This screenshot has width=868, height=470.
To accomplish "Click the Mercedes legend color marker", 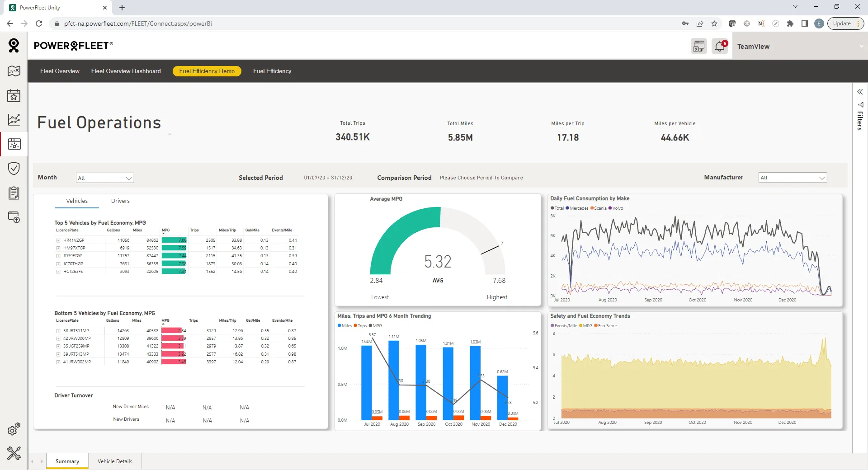I will (567, 208).
